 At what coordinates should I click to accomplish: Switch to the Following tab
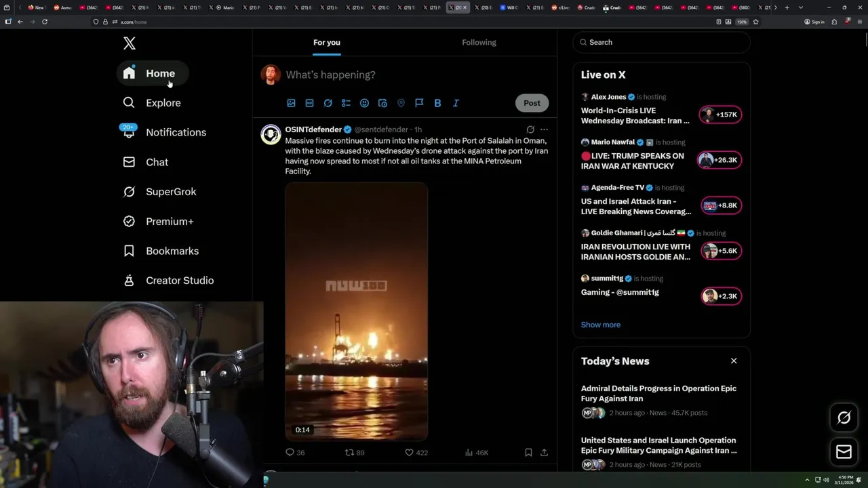click(479, 42)
